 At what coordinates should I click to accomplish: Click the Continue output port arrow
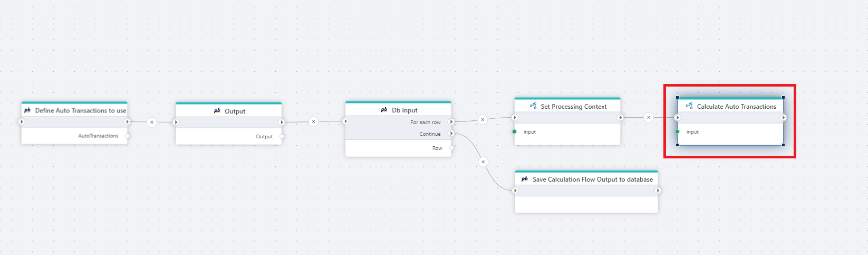(x=451, y=134)
